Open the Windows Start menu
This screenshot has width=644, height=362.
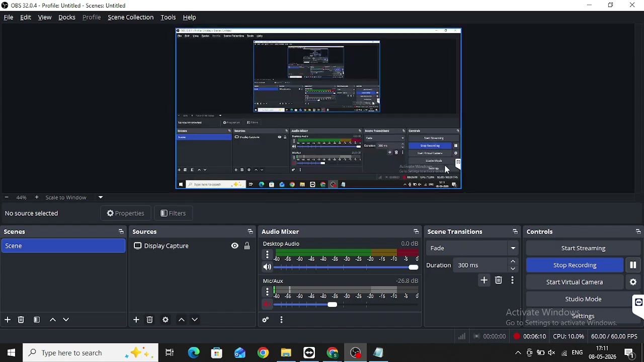pyautogui.click(x=11, y=353)
